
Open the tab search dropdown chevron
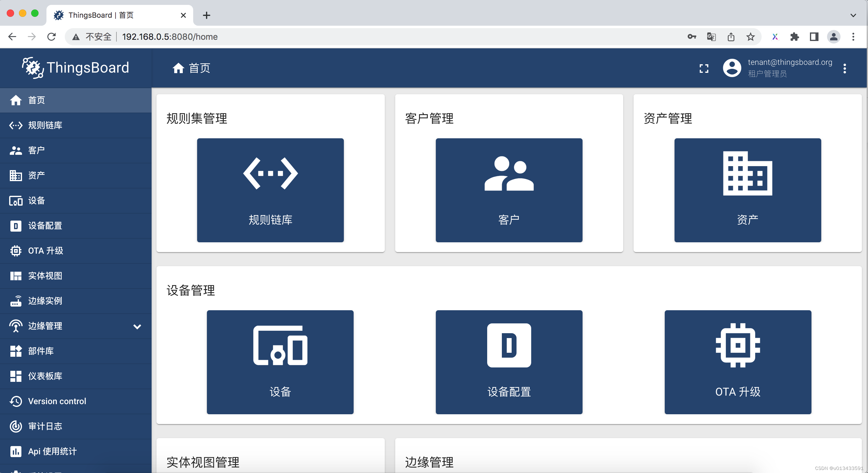click(x=853, y=16)
